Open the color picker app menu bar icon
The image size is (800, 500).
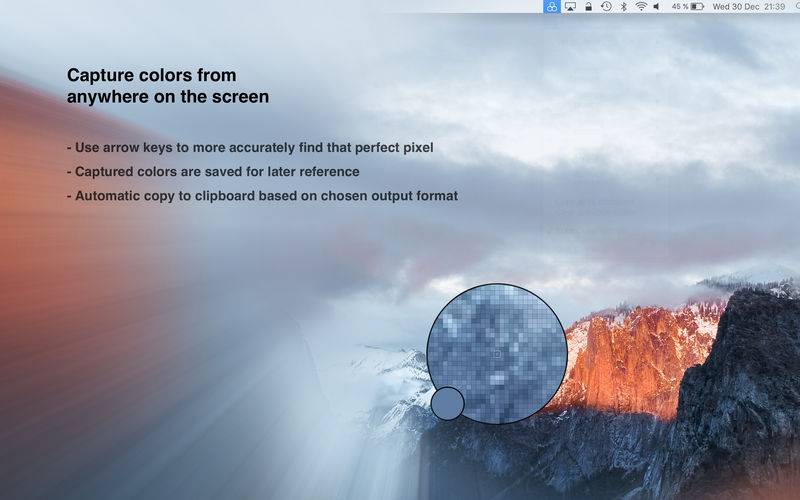552,7
